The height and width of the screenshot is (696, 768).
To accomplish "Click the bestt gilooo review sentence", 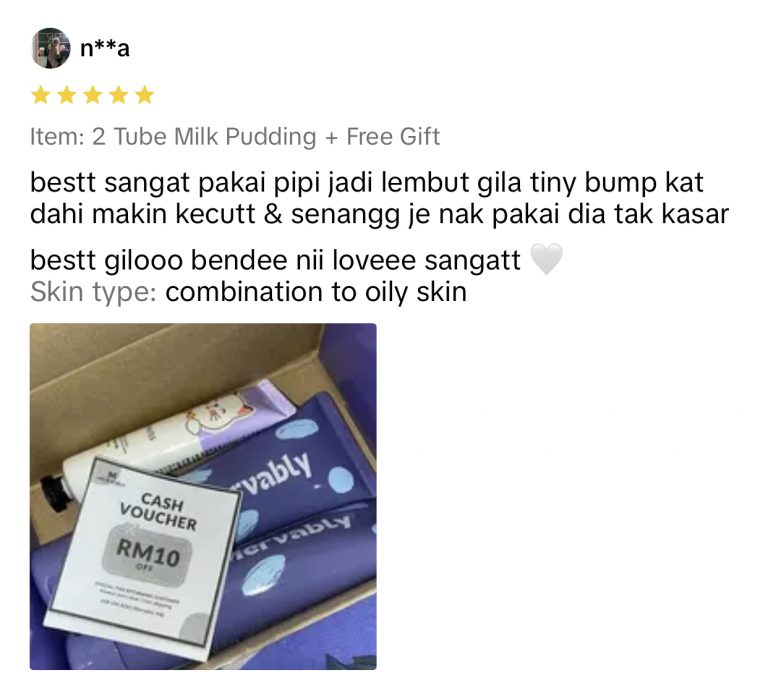I will click(275, 260).
